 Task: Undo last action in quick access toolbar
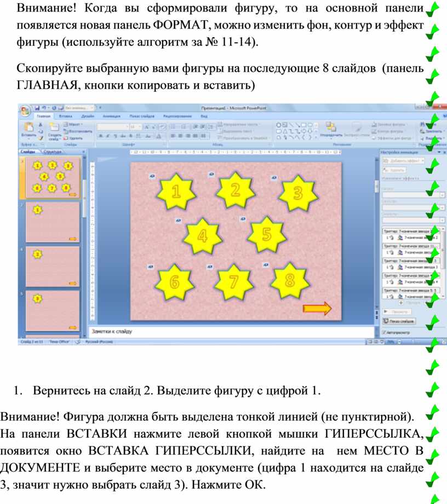coord(44,108)
